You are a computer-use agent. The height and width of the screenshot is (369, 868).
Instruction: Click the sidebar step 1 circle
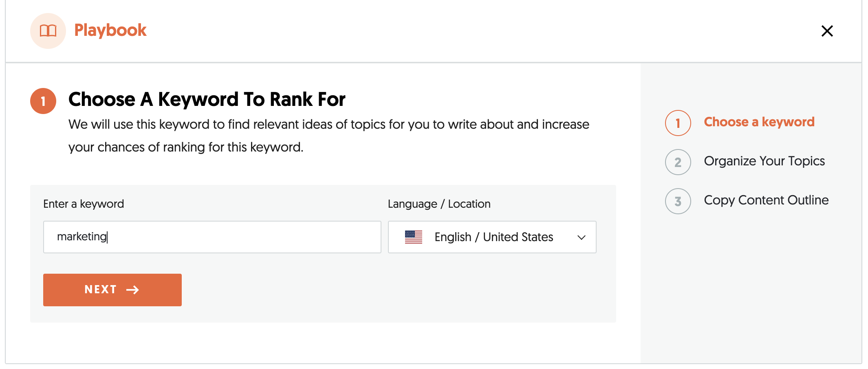coord(678,123)
